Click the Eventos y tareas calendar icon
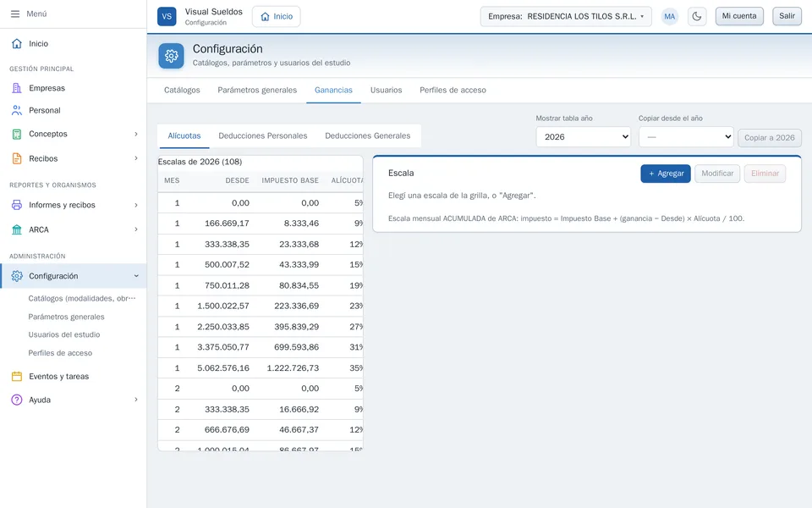 click(17, 376)
